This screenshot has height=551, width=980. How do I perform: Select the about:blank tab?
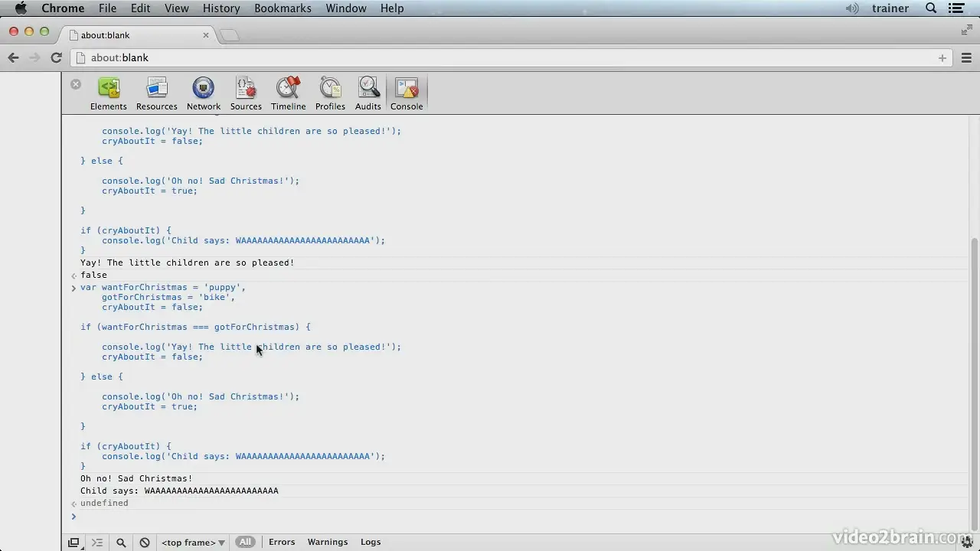(138, 35)
